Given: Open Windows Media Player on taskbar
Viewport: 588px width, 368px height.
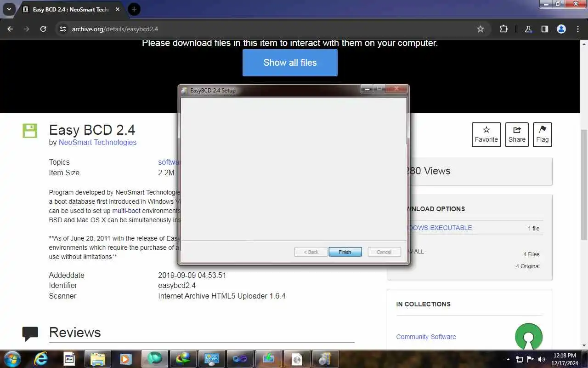Looking at the screenshot, I should (125, 359).
